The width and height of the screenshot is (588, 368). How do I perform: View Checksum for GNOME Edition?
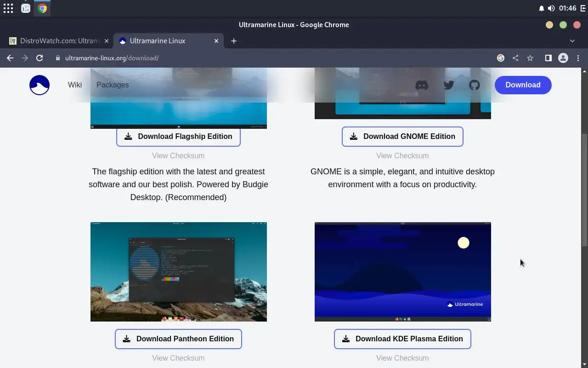tap(402, 155)
